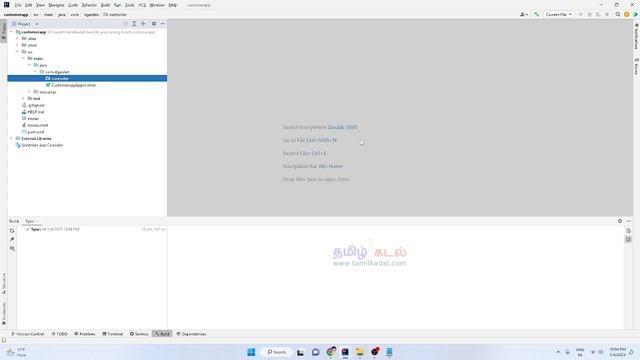This screenshot has width=640, height=360.
Task: Open the Help menu
Action: pos(173,5)
